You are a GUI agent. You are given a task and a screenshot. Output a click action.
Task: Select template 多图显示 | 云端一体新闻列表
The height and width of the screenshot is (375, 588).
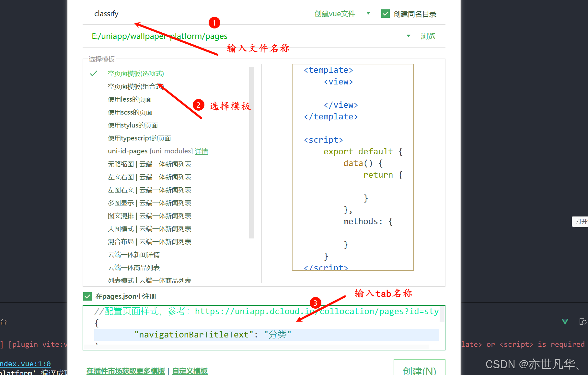[x=149, y=203]
